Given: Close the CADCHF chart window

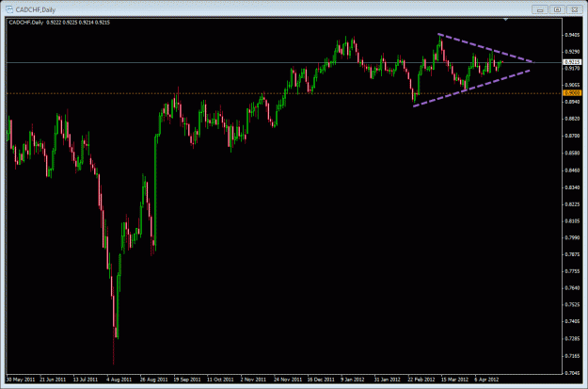Looking at the screenshot, I should [574, 9].
